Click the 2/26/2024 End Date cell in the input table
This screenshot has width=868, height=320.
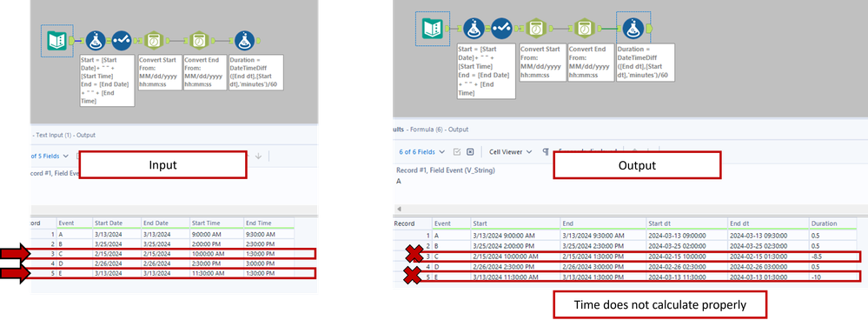pyautogui.click(x=165, y=263)
